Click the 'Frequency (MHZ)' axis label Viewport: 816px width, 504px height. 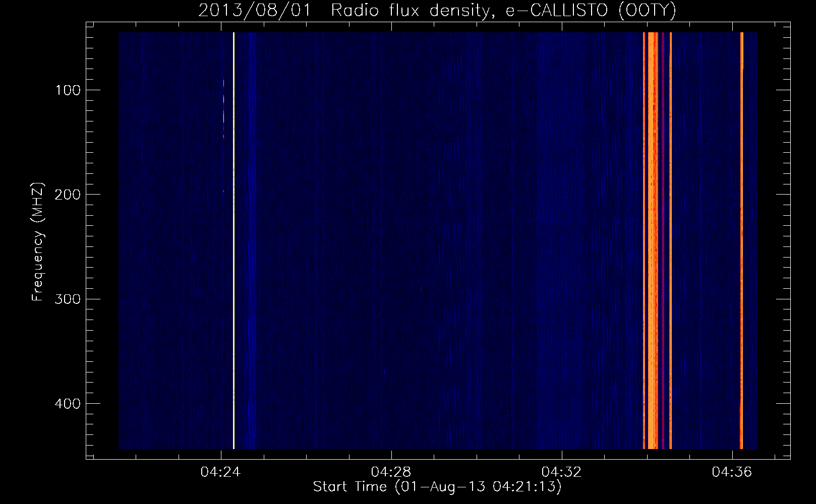(x=38, y=242)
